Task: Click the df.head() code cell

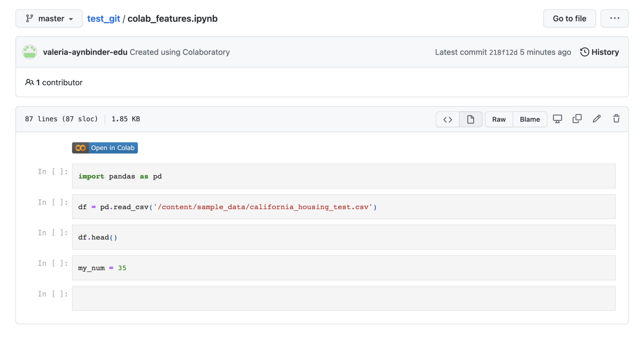Action: tap(344, 237)
